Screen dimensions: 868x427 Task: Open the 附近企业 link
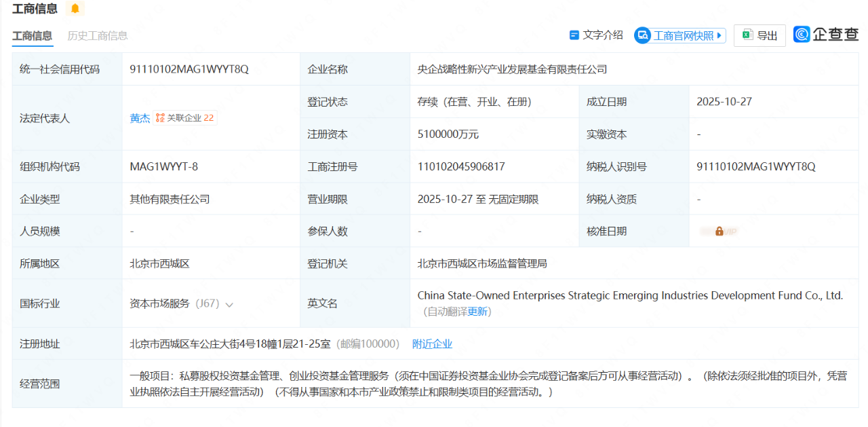pos(432,344)
